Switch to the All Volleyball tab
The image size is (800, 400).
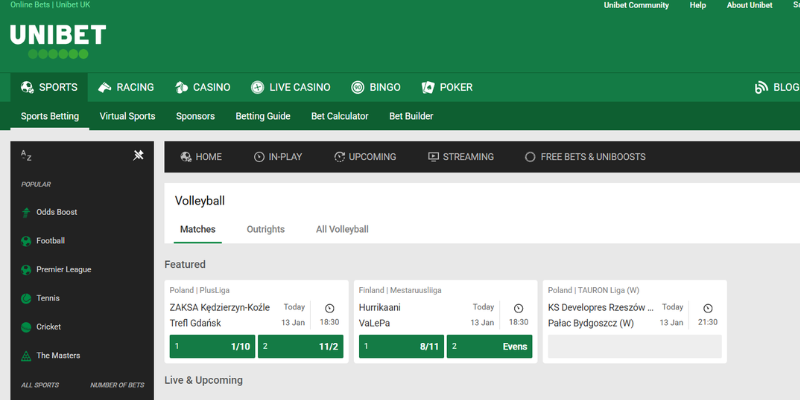(342, 229)
